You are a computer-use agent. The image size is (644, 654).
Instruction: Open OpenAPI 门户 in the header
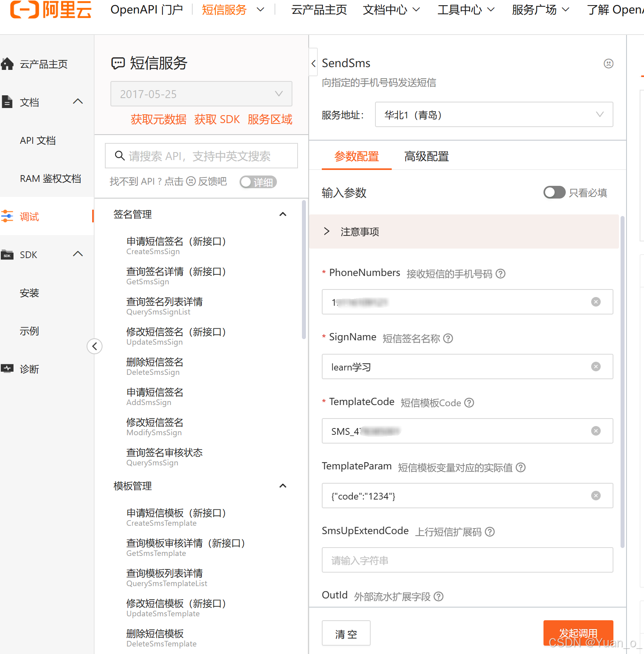tap(146, 10)
